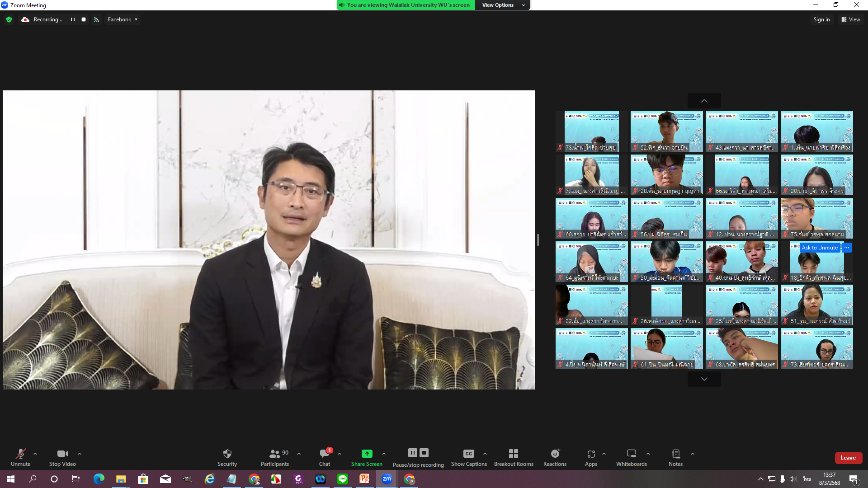Expand audio settings arrow beside Unmute
The image size is (868, 488).
[x=35, y=454]
